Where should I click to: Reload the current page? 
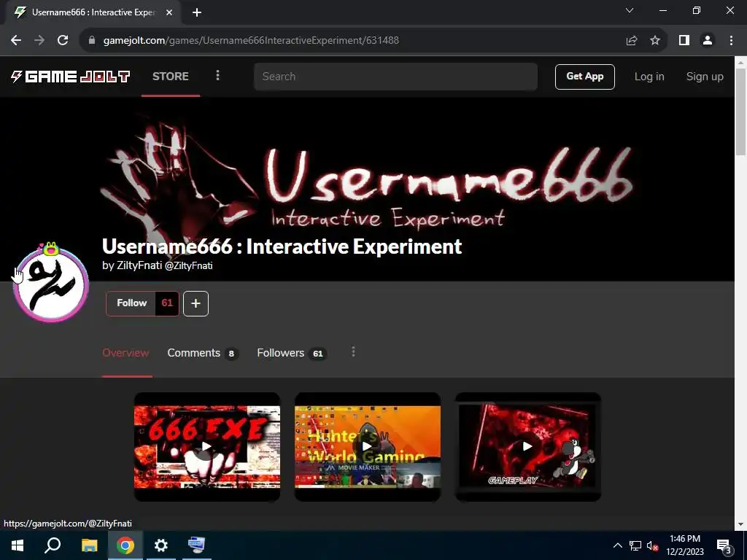63,40
